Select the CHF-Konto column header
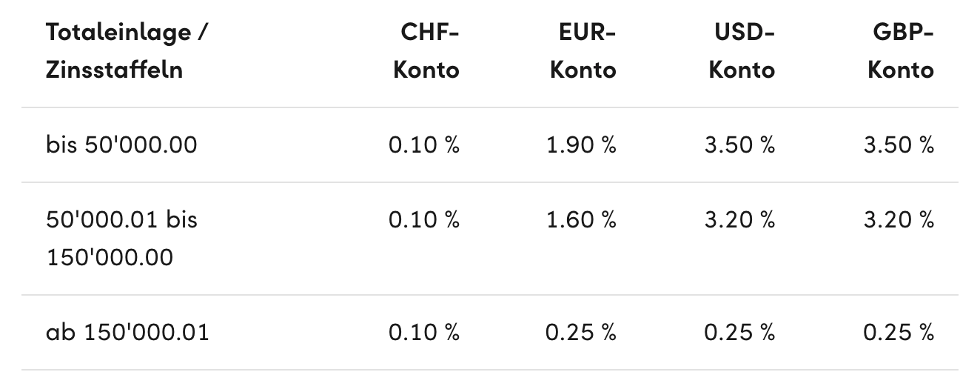The image size is (980, 392). [x=426, y=51]
